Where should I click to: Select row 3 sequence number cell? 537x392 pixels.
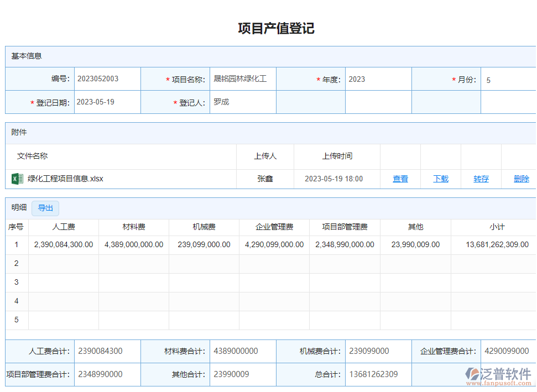(x=17, y=282)
